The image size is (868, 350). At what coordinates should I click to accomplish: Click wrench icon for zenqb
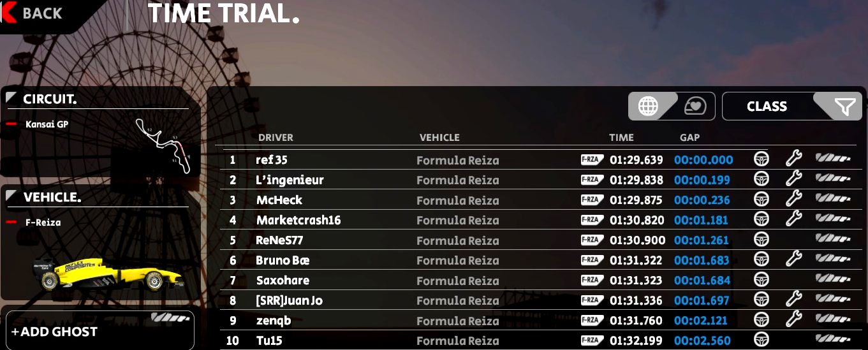pos(793,319)
